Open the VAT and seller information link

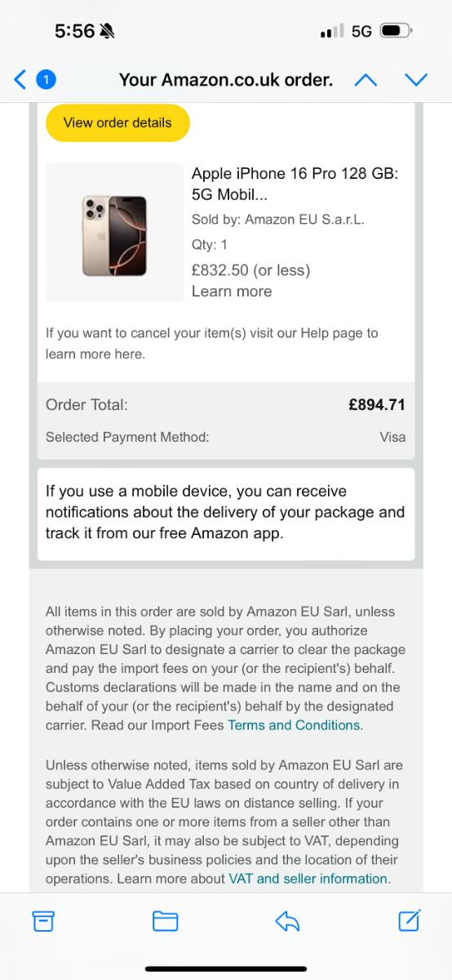pos(308,879)
